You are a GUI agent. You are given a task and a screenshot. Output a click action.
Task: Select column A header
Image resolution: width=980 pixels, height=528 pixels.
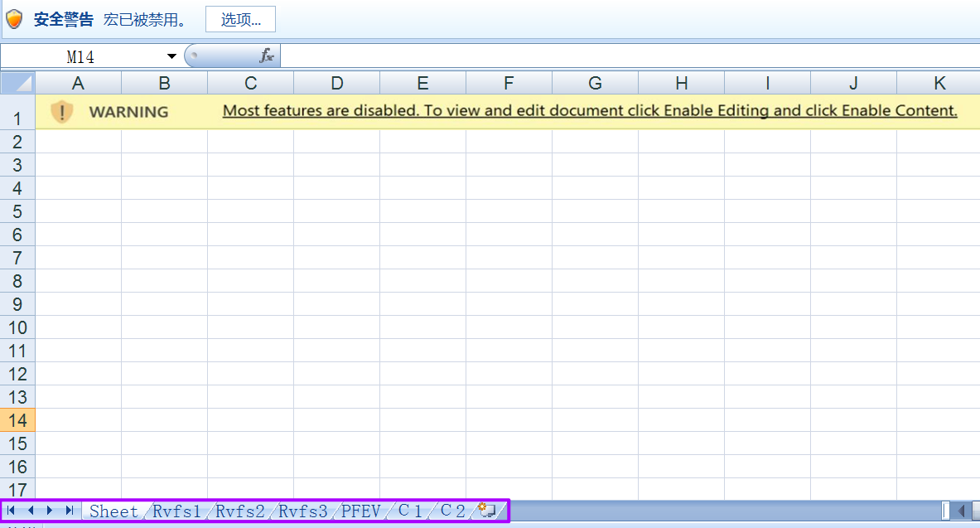click(78, 83)
